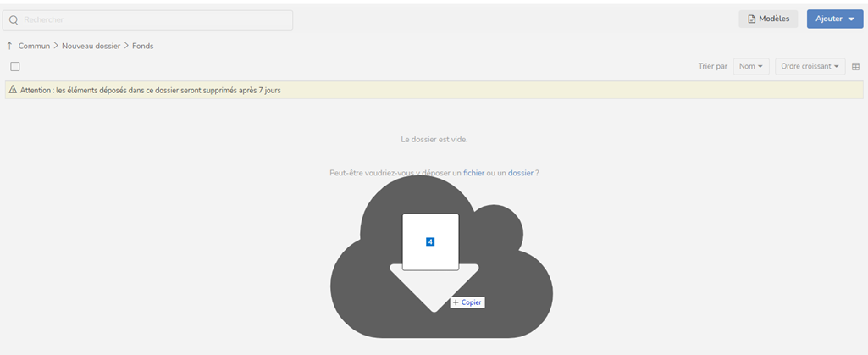Follow the 'dossier' upload link
Image resolution: width=868 pixels, height=355 pixels.
(x=520, y=173)
